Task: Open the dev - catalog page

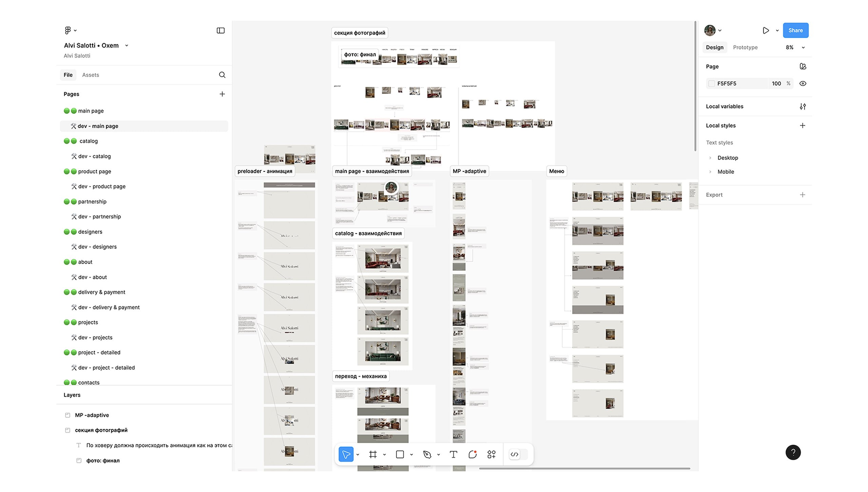Action: pos(94,156)
